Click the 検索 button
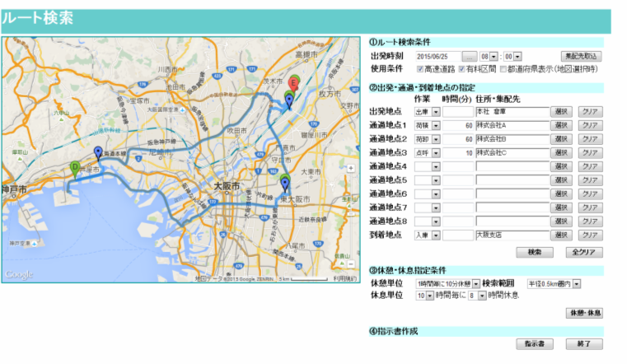The width and height of the screenshot is (627, 364). pyautogui.click(x=535, y=252)
